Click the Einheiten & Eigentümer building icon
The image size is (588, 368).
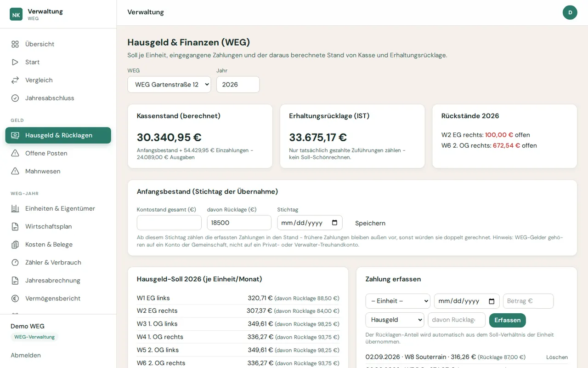coord(15,208)
